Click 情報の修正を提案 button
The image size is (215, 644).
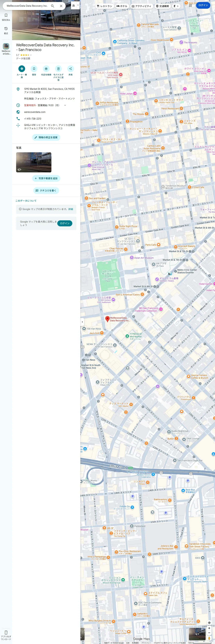tap(46, 137)
